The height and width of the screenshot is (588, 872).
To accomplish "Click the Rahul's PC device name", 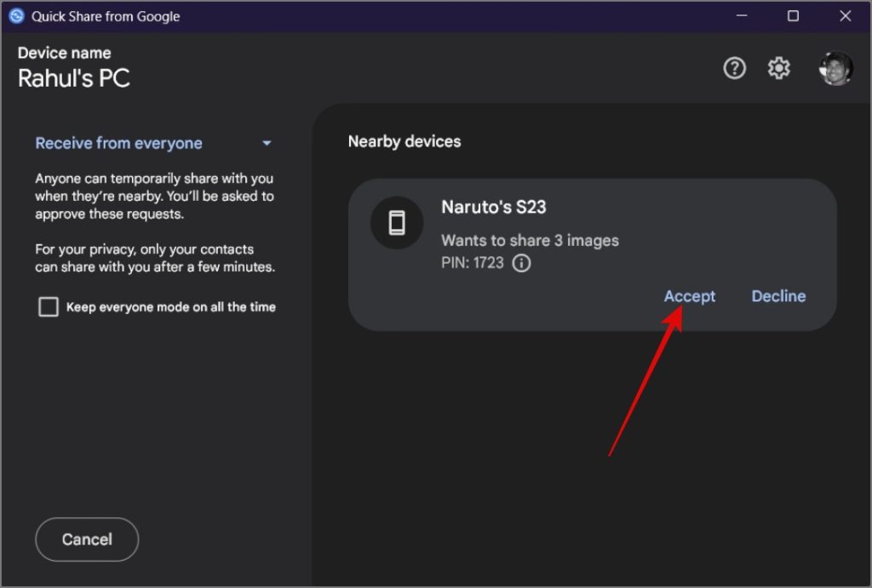I will click(74, 78).
